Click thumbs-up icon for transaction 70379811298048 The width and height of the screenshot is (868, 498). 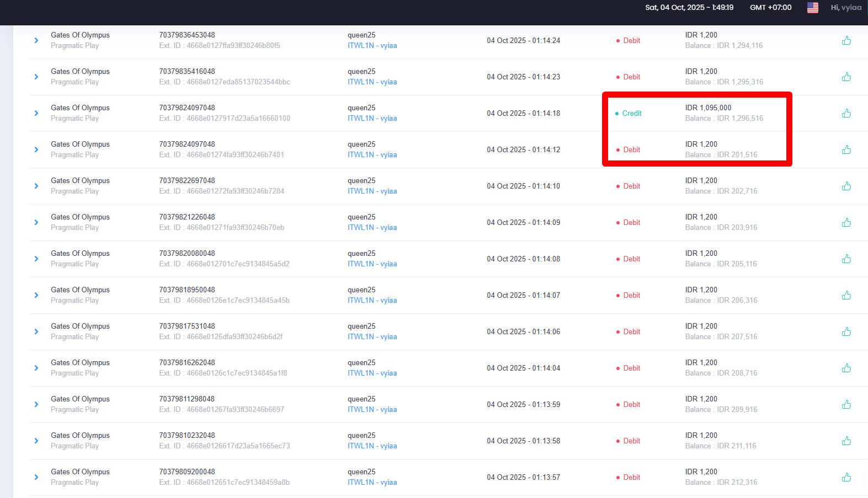[846, 404]
